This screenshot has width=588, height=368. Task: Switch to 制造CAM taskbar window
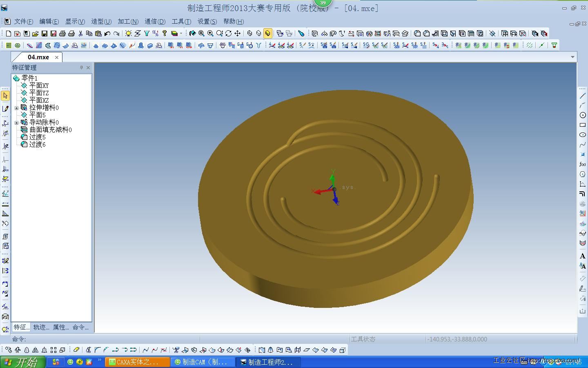(203, 362)
